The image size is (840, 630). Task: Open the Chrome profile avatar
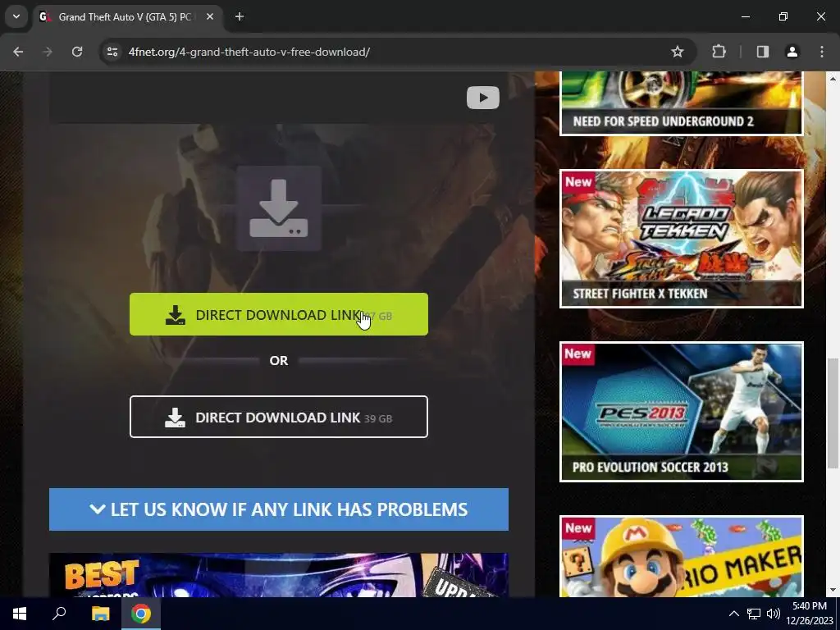792,52
